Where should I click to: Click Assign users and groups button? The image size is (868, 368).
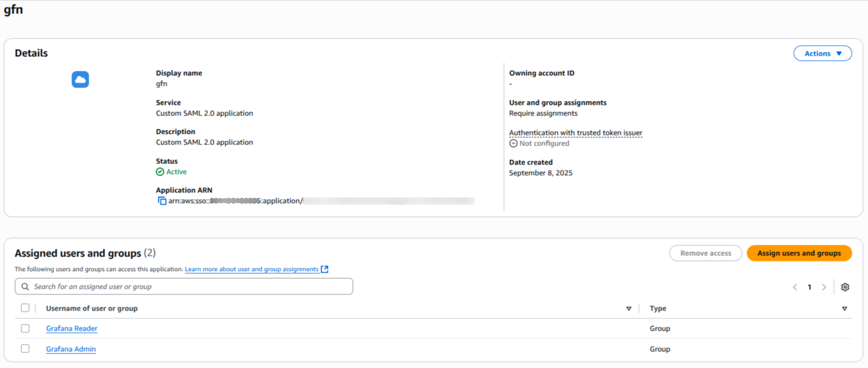coord(799,253)
